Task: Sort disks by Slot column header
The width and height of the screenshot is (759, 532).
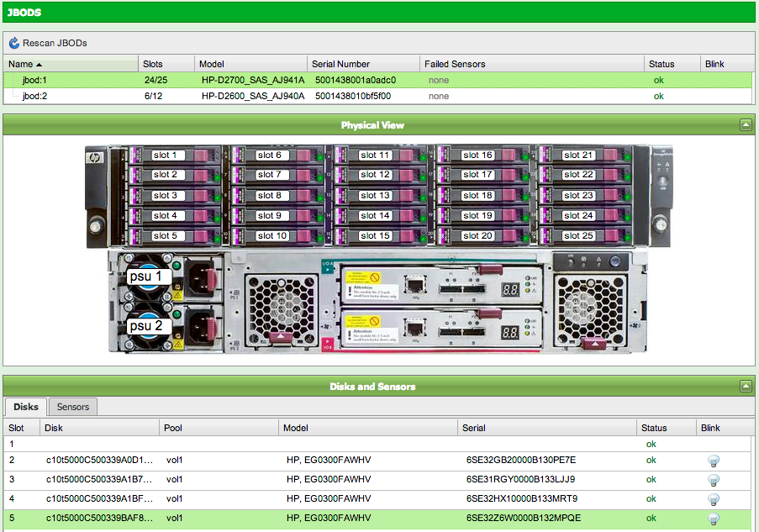Action: [x=22, y=428]
